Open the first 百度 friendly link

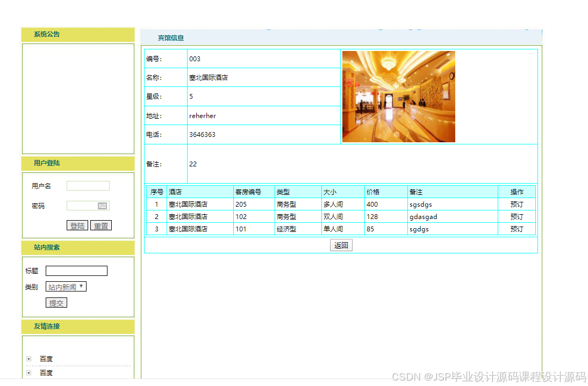(46, 359)
